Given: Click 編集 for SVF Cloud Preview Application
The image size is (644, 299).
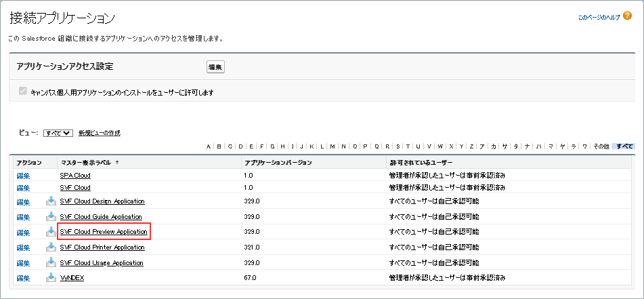Looking at the screenshot, I should 24,233.
